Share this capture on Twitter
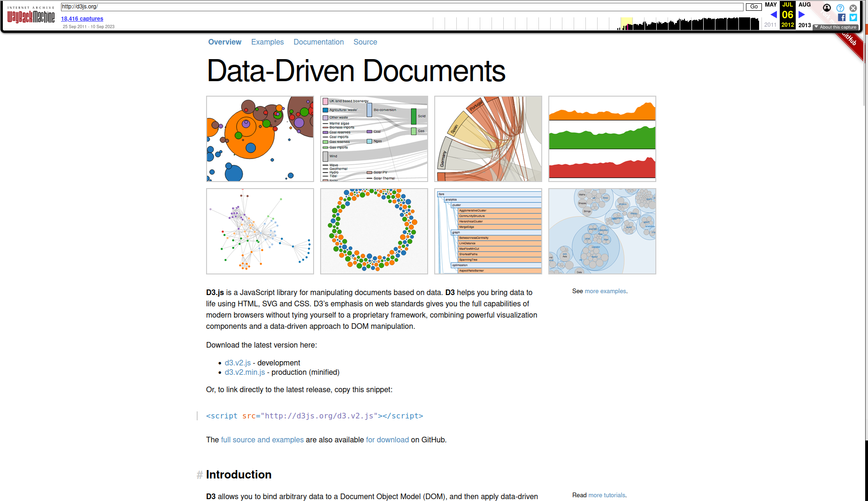The width and height of the screenshot is (868, 501). click(x=853, y=17)
